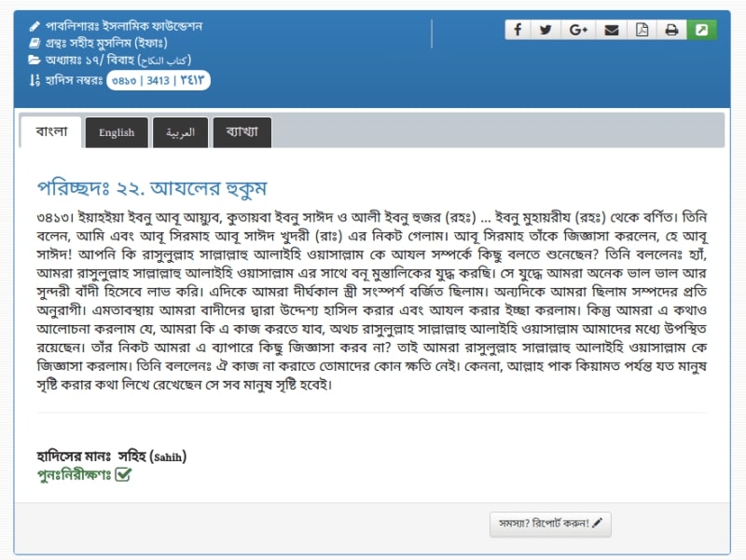The width and height of the screenshot is (746, 560).
Task: Click the hadith number badge ৩৪১০ | 3413
Action: (x=158, y=80)
